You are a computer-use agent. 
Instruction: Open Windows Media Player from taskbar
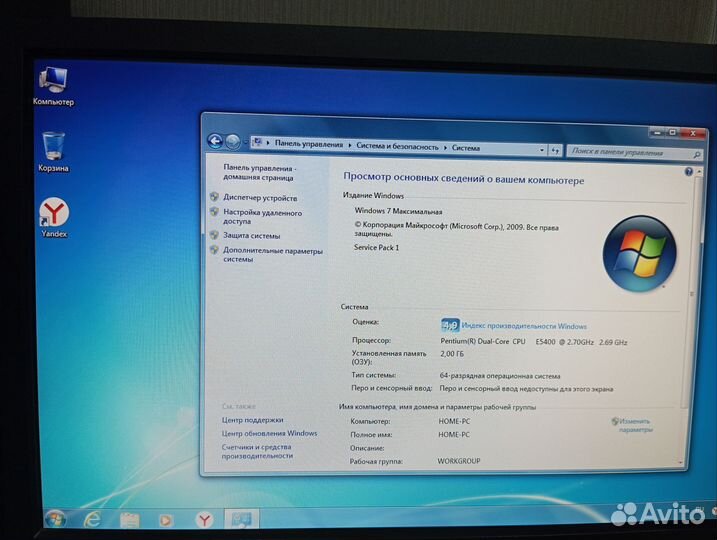coord(166,520)
